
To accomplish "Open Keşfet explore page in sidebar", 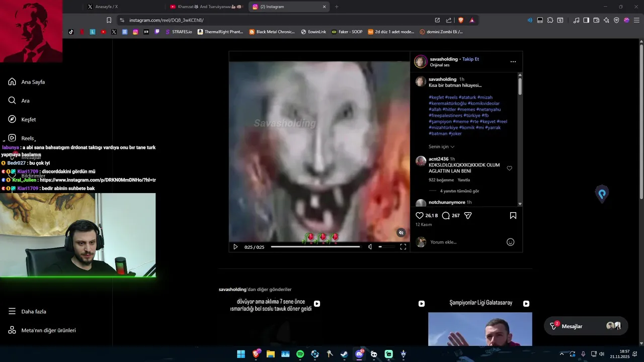I will 22,120.
